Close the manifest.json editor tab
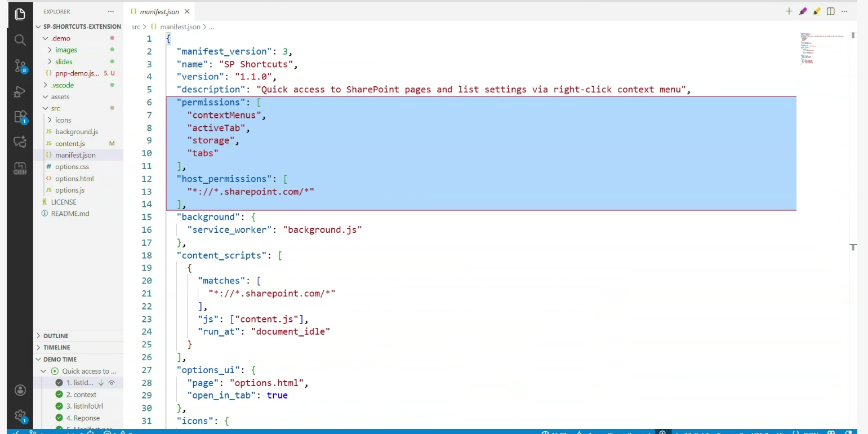The image size is (868, 434). (x=186, y=11)
